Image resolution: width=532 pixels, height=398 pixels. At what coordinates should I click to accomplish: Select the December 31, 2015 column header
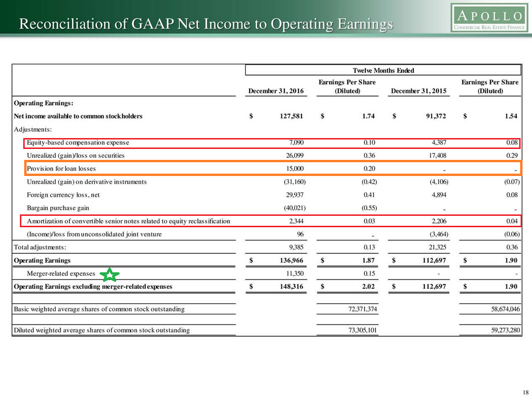click(419, 91)
